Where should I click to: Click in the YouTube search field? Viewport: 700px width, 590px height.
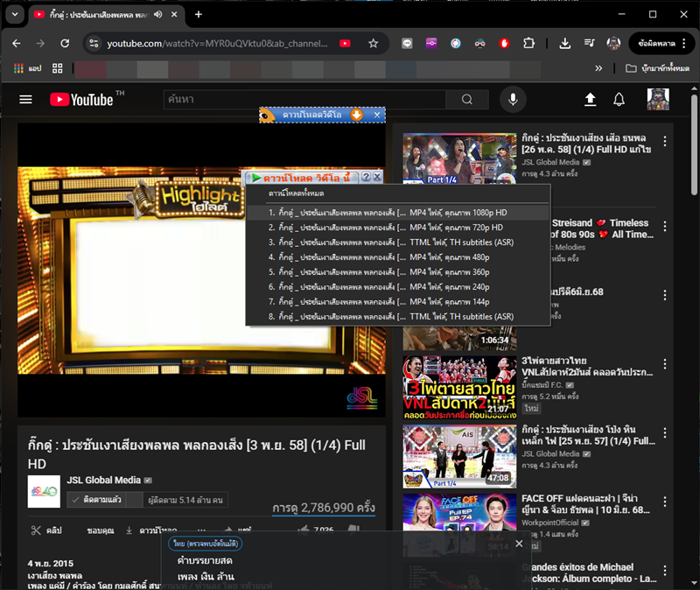click(304, 99)
